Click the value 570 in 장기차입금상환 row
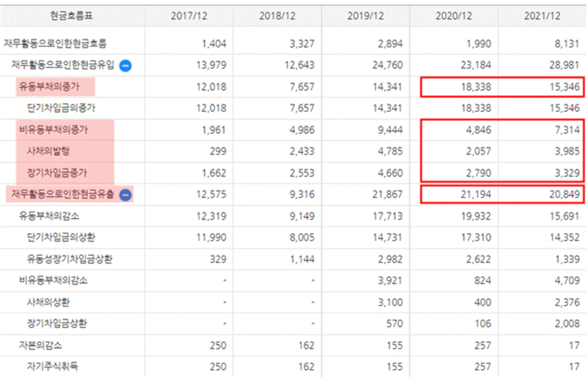The image size is (588, 382). point(395,324)
